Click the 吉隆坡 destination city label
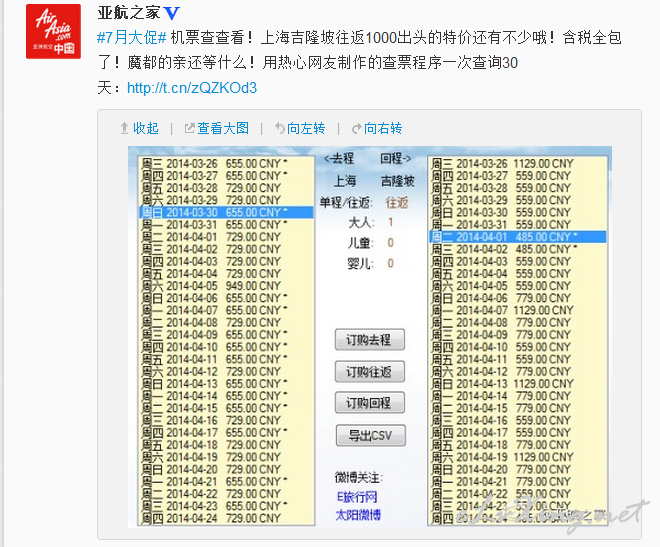This screenshot has height=547, width=660. coord(398,181)
